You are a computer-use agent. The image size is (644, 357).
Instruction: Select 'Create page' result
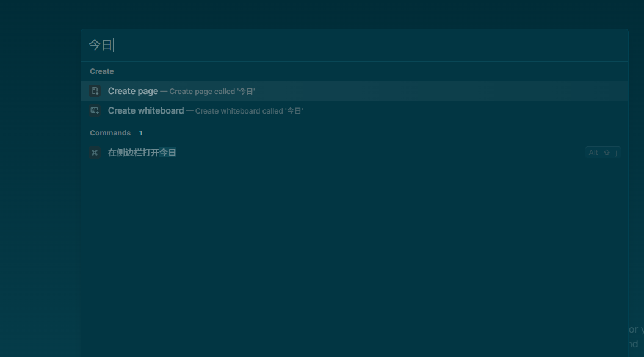tap(355, 91)
